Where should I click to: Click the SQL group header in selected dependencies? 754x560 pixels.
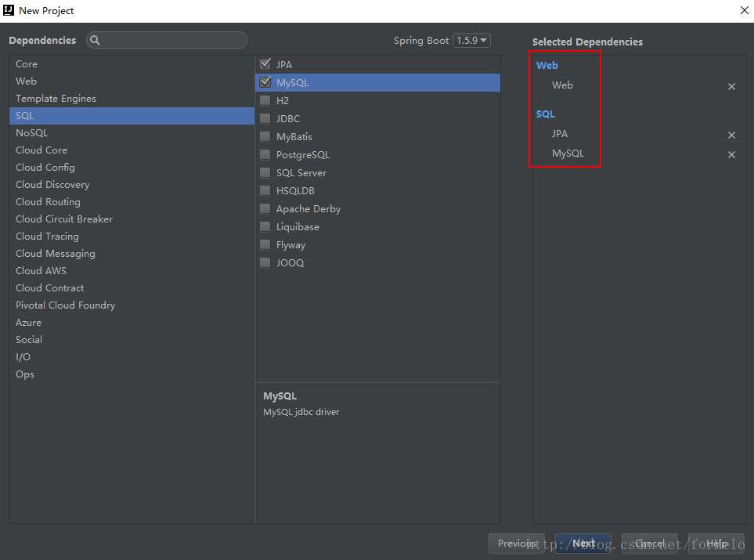pyautogui.click(x=545, y=114)
